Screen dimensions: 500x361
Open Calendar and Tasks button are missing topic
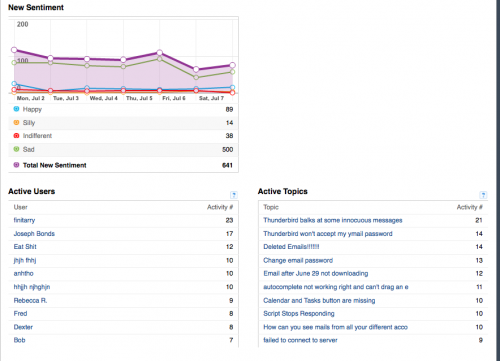click(319, 300)
